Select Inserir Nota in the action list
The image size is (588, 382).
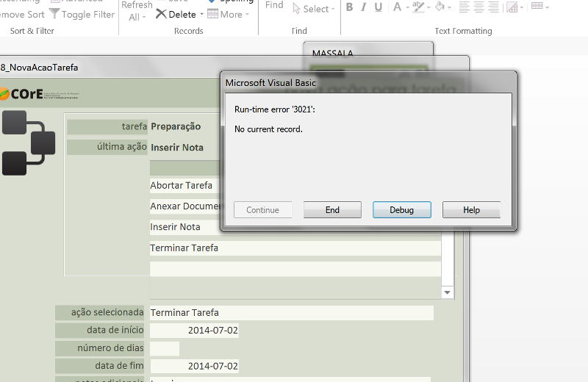(185, 227)
